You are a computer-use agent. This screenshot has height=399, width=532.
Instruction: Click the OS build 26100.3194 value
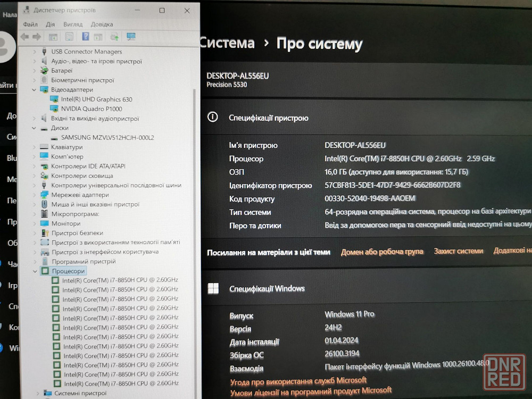point(342,354)
